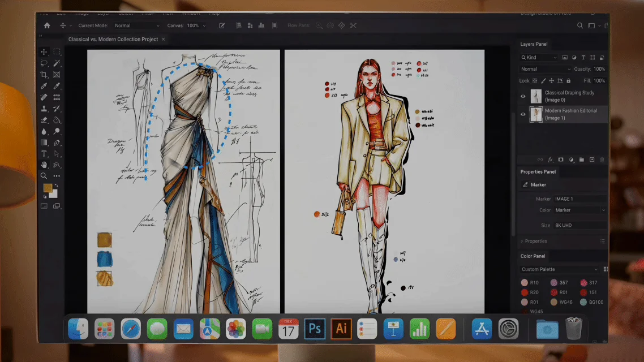Choose the Eraser tool
This screenshot has height=362, width=644.
coord(44,120)
